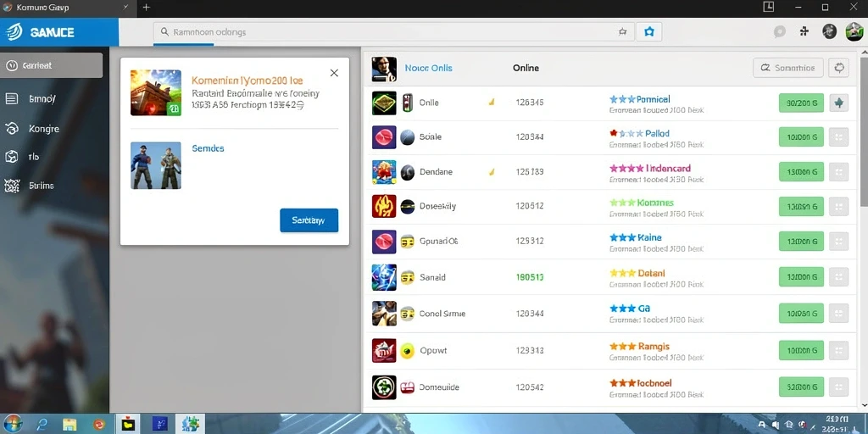The image size is (868, 434).
Task: Open the file folder taskbar icon
Action: [70, 424]
